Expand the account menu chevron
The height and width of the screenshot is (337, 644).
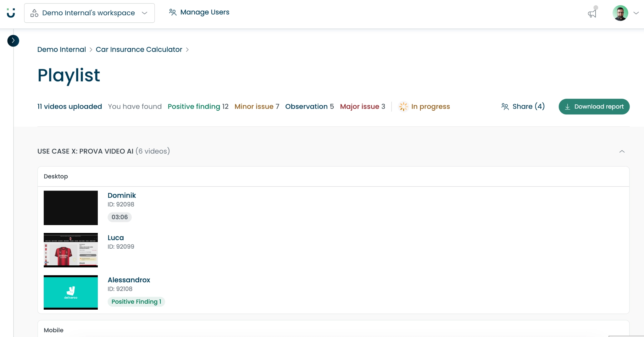[x=636, y=13]
